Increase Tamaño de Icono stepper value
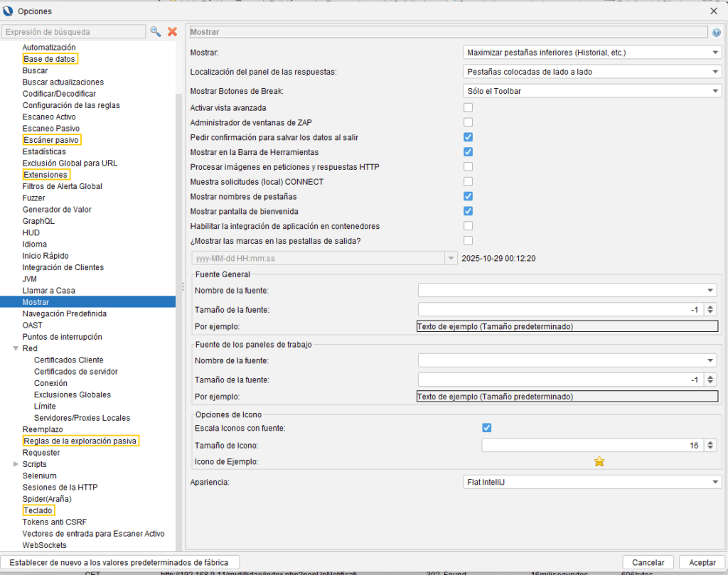This screenshot has height=575, width=728. (711, 443)
